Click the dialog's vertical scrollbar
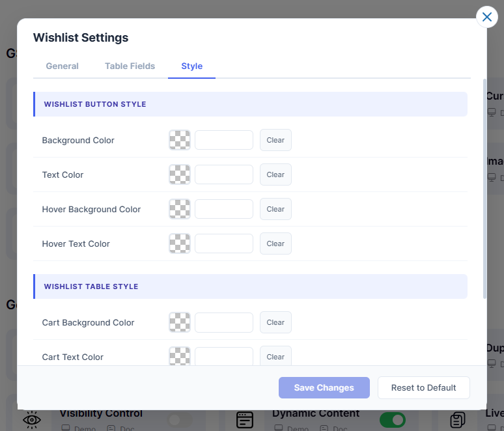Screen dimensions: 504x431 pos(484,189)
